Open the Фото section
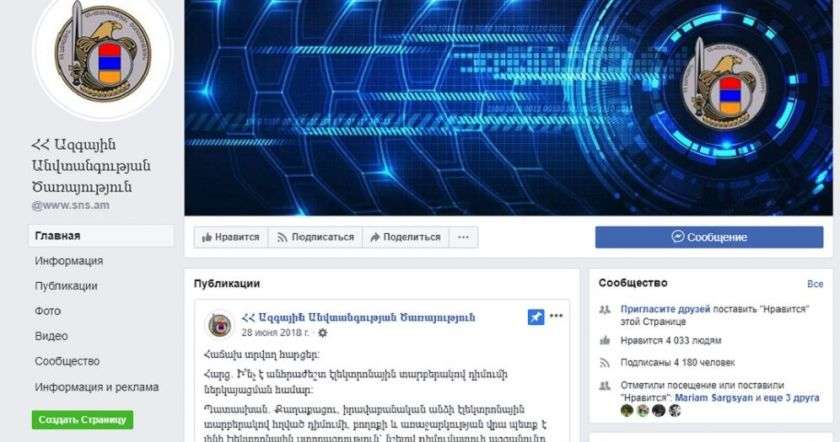This screenshot has height=442, width=840. coord(48,311)
